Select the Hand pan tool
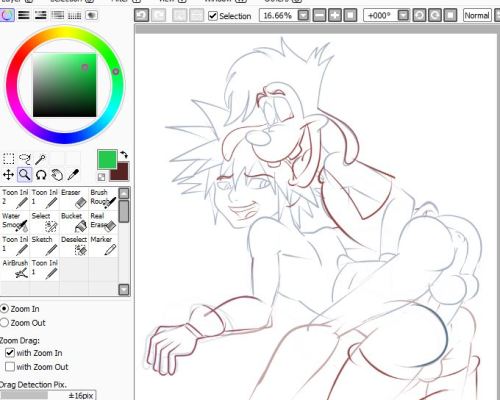 click(57, 175)
